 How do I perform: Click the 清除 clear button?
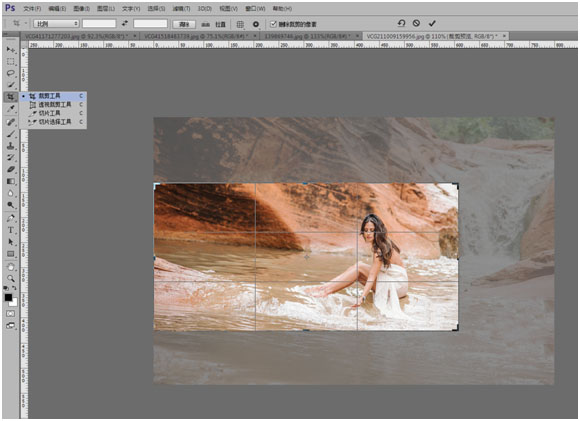point(184,24)
